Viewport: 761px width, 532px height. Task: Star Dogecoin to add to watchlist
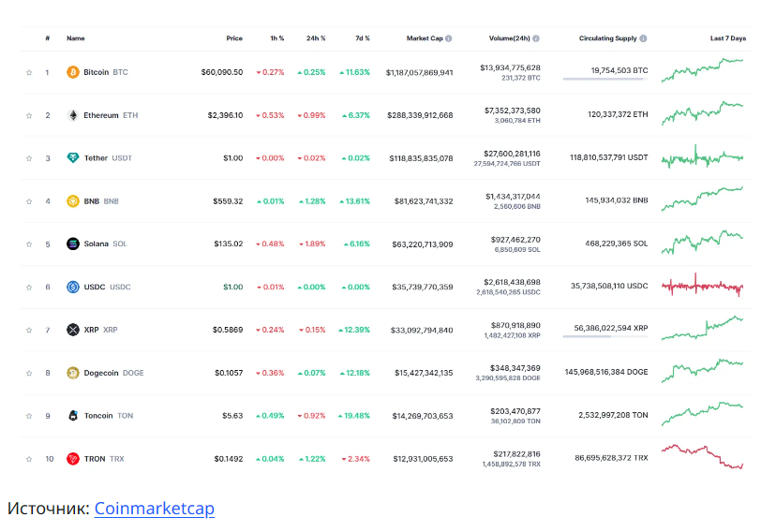tap(29, 373)
